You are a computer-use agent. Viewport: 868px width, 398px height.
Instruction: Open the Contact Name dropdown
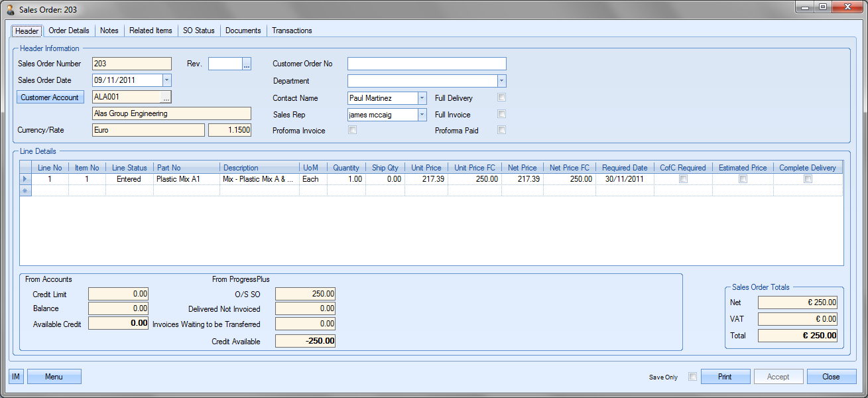422,98
